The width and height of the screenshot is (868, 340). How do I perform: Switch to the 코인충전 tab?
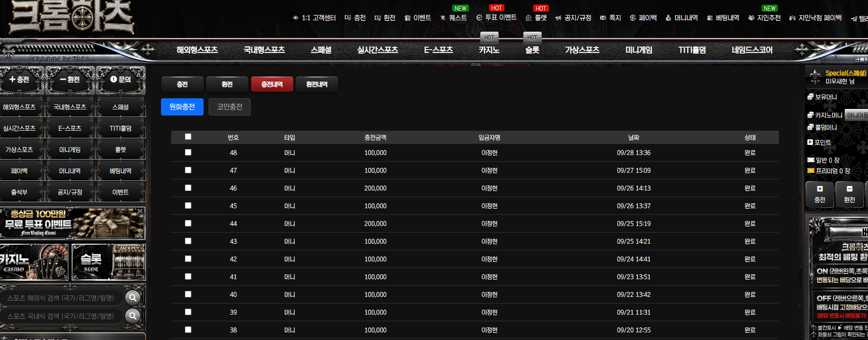point(229,107)
